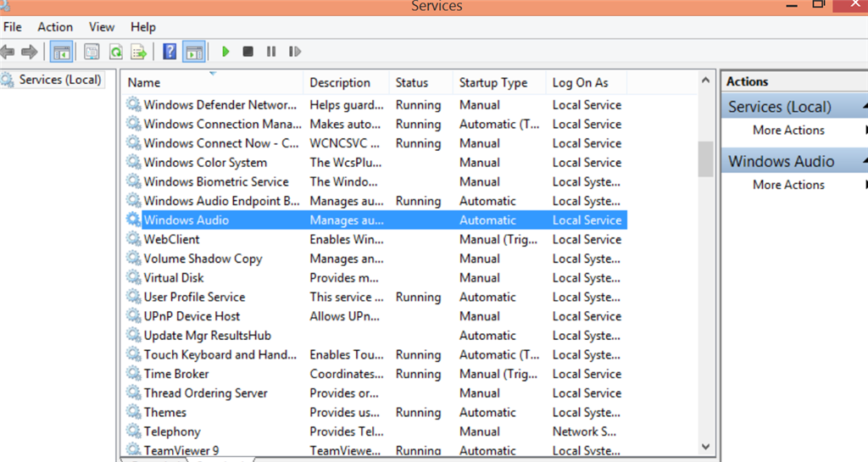
Task: Open the Action menu
Action: pos(55,27)
